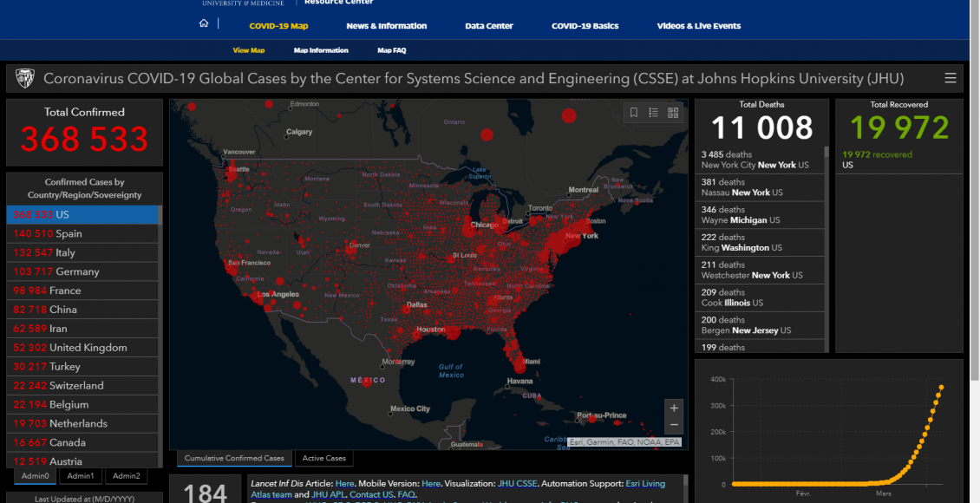Image resolution: width=980 pixels, height=503 pixels.
Task: Select Italy in the country list
Action: 82,252
